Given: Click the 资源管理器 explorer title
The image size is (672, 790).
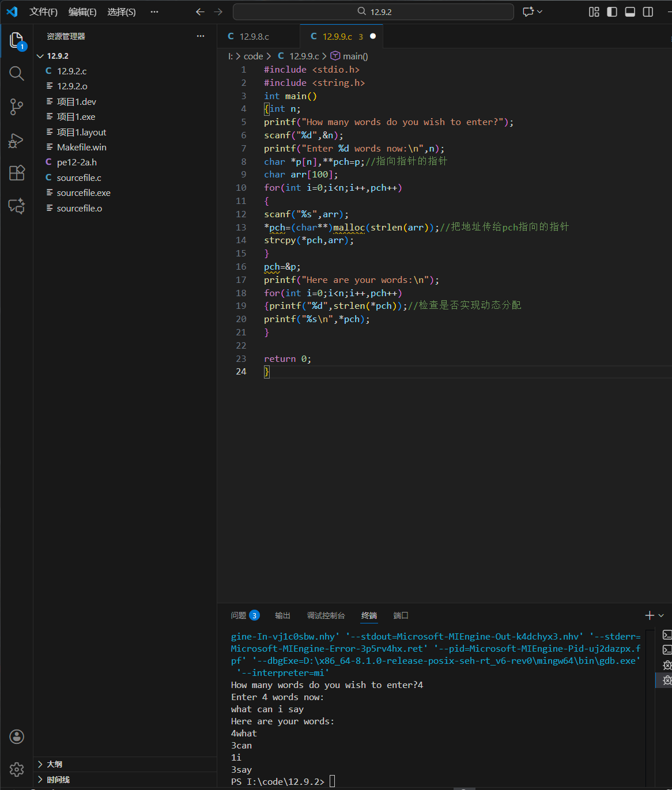Looking at the screenshot, I should pos(66,36).
